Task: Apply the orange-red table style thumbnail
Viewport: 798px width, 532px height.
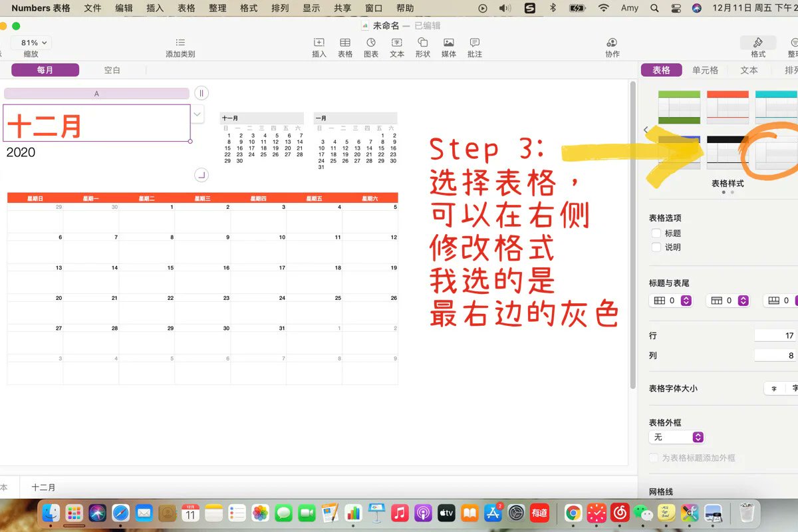Action: (x=728, y=107)
